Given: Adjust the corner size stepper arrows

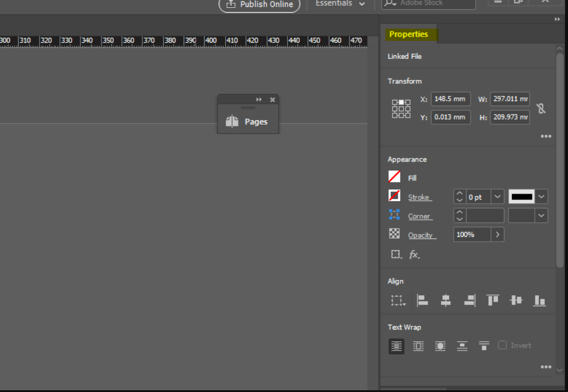Looking at the screenshot, I should (x=460, y=216).
